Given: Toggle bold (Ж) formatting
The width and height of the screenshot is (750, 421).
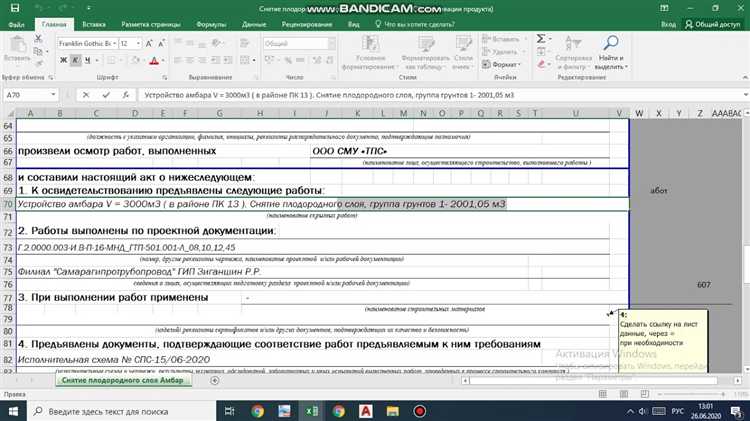Looking at the screenshot, I should [64, 60].
